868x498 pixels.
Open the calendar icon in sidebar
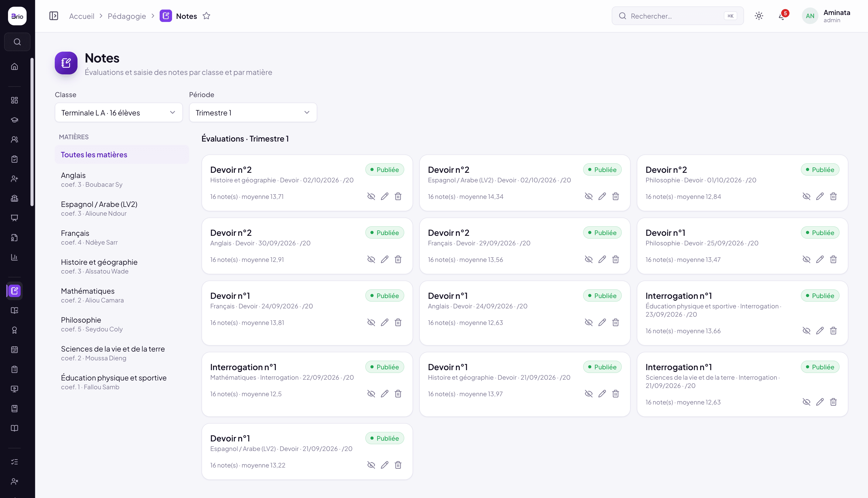[x=14, y=349]
